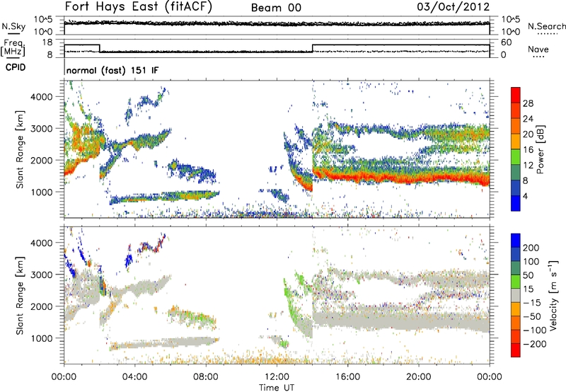Click the 'N.Sky' legend label
566x392 pixels.
pos(13,26)
